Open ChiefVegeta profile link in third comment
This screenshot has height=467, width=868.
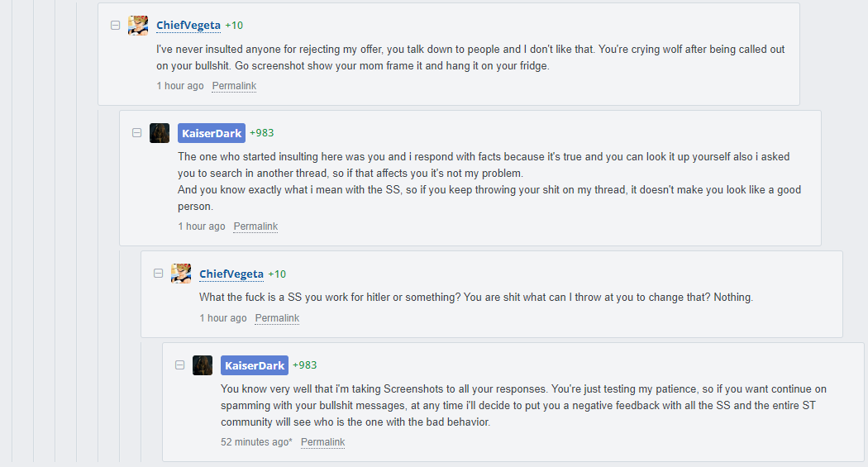click(x=231, y=274)
